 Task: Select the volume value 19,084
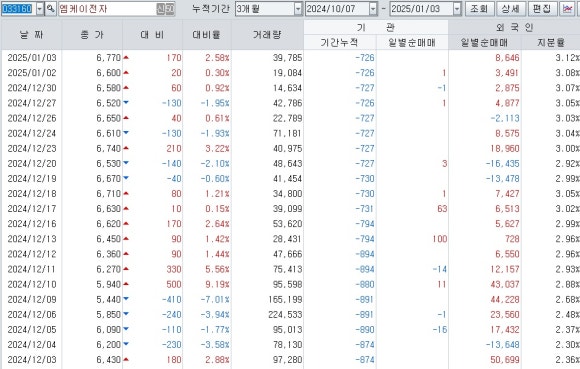click(x=287, y=73)
